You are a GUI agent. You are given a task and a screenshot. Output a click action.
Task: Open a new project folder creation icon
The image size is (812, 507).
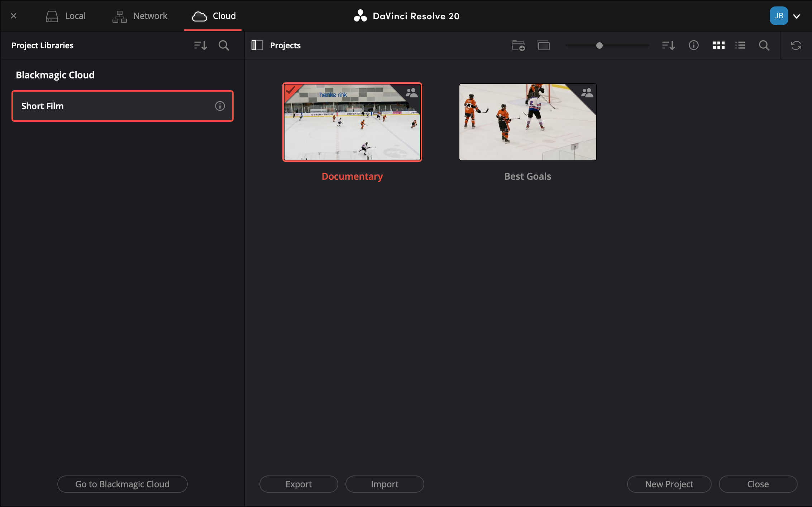[x=518, y=45]
